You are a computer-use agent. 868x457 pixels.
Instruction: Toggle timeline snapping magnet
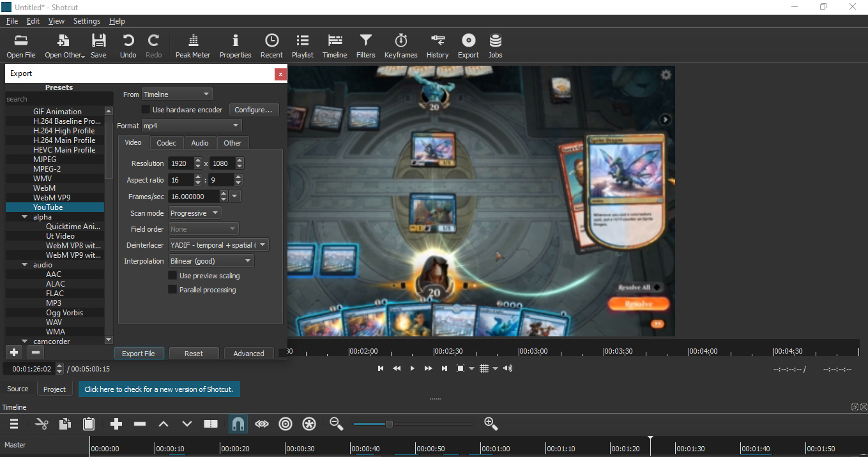238,424
